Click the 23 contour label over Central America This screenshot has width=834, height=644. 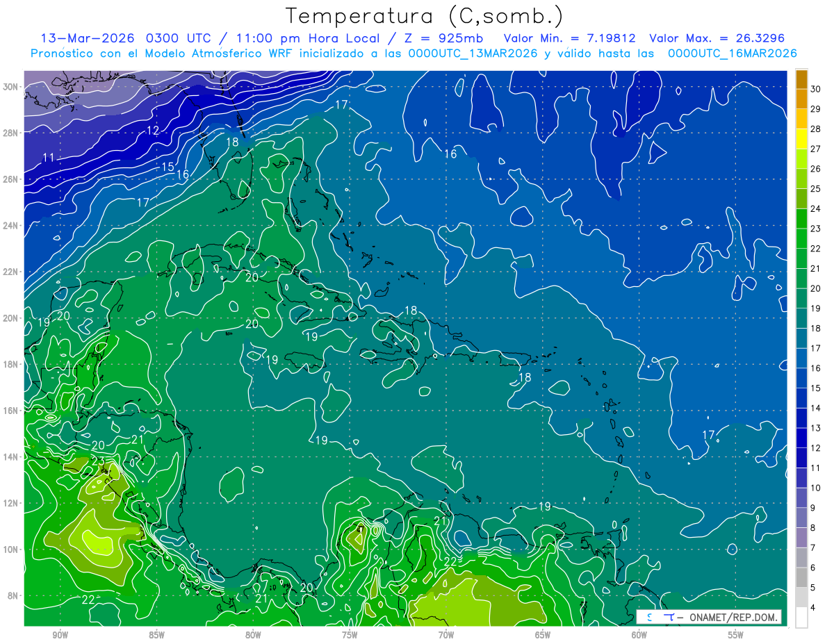point(97,462)
